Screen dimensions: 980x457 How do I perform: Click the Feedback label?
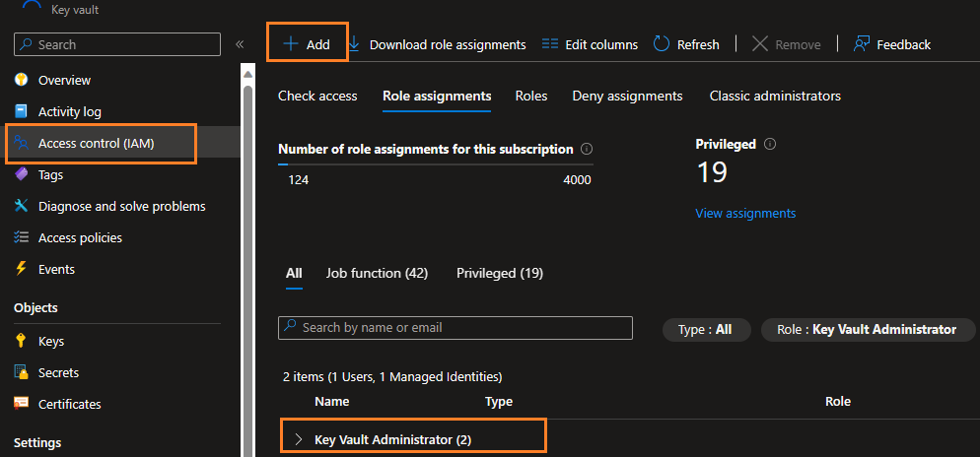tap(904, 45)
